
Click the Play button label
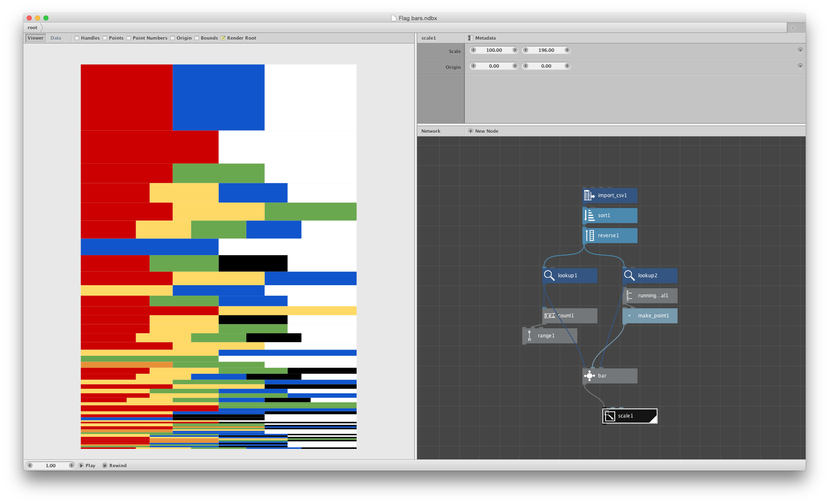click(91, 466)
